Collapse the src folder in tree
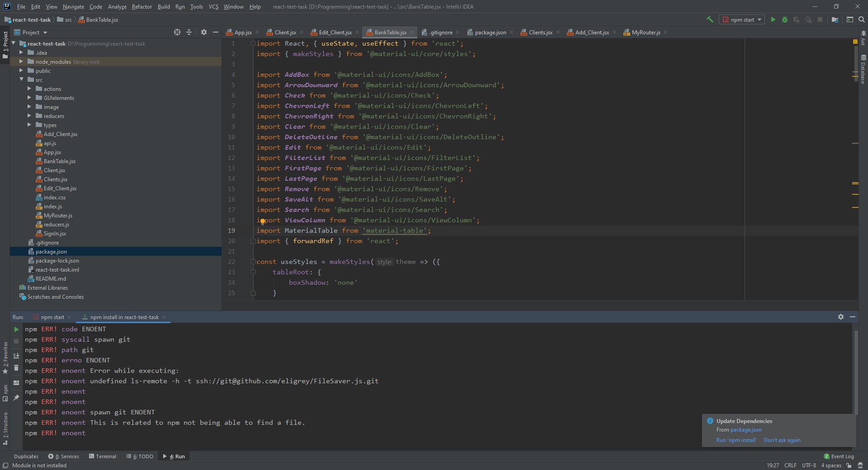This screenshot has width=868, height=470. 21,80
